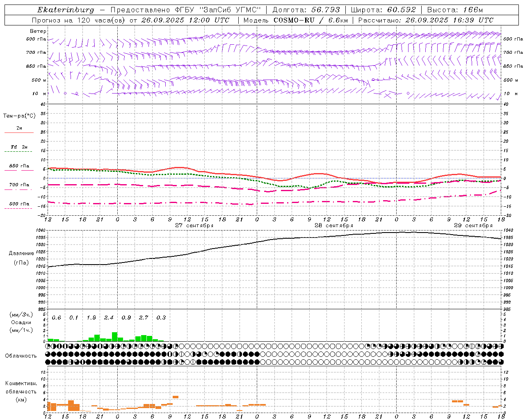The width and height of the screenshot is (525, 420).
Task: Click the 'Тем-ра(°C)' temperature label
Action: 19,116
